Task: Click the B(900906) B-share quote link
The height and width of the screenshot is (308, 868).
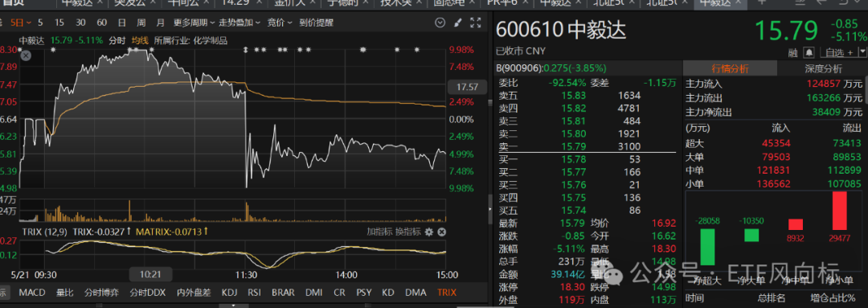Action: [552, 68]
